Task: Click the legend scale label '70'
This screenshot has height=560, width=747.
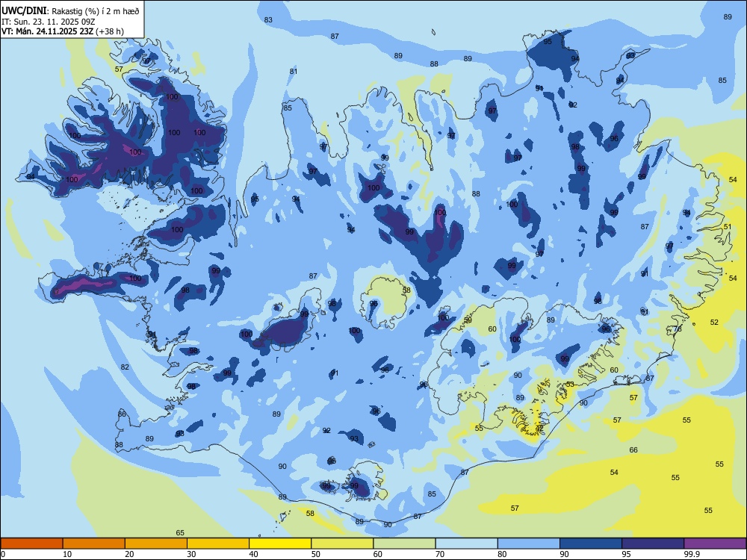Action: [x=440, y=554]
